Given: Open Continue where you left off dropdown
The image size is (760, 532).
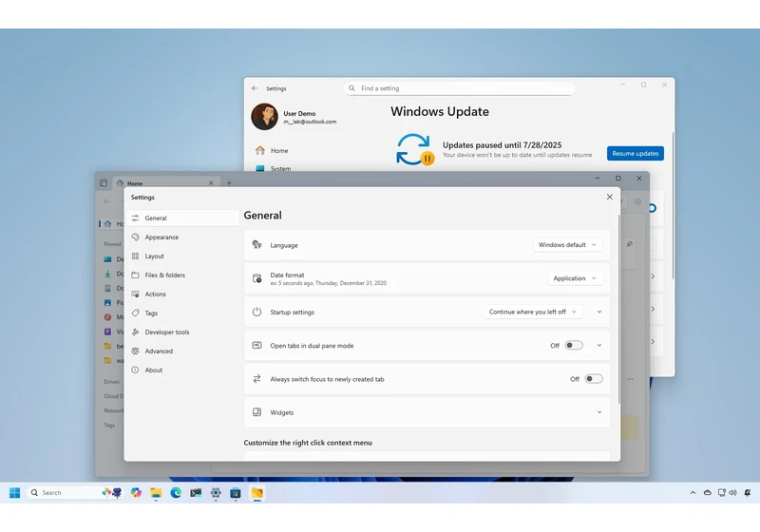Looking at the screenshot, I should pos(533,312).
